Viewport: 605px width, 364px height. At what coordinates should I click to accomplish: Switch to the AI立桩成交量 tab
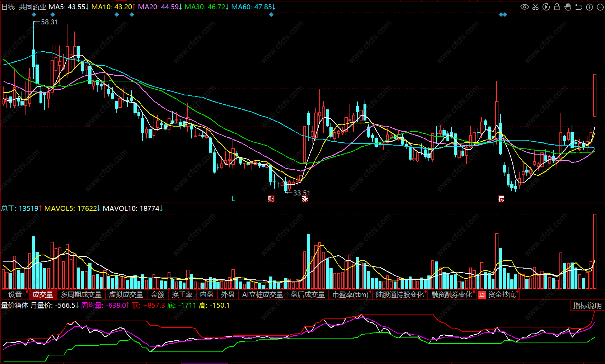pos(263,294)
